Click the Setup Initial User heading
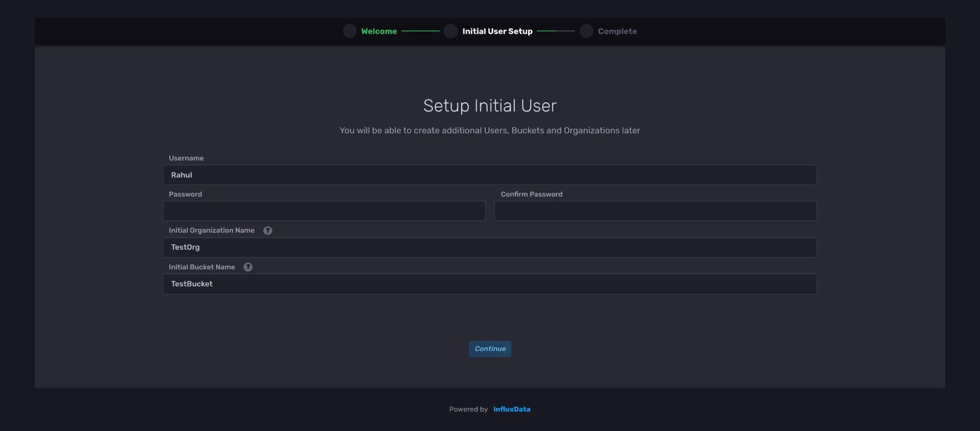Viewport: 980px width, 431px height. pyautogui.click(x=489, y=106)
